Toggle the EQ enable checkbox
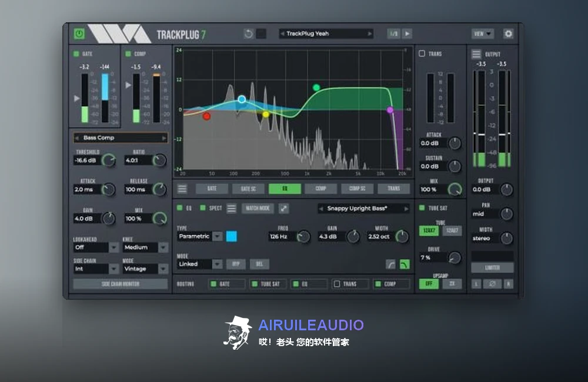588x382 pixels. (179, 207)
